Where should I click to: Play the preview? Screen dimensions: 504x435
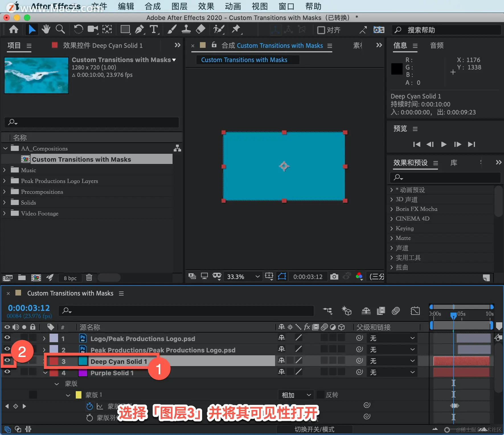pyautogui.click(x=444, y=144)
